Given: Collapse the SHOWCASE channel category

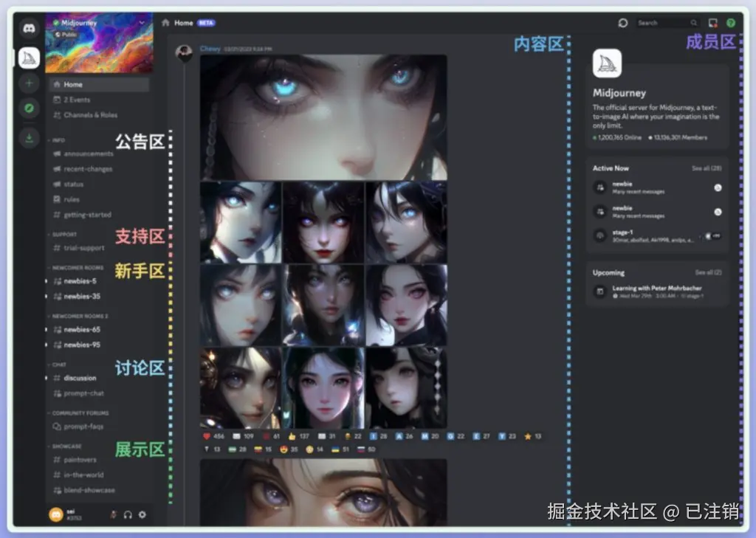Looking at the screenshot, I should click(x=65, y=446).
